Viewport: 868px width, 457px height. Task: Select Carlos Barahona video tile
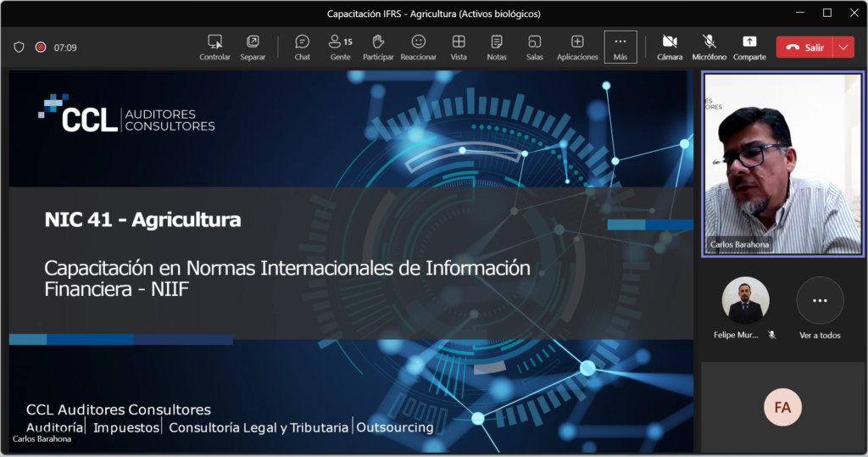coord(782,164)
